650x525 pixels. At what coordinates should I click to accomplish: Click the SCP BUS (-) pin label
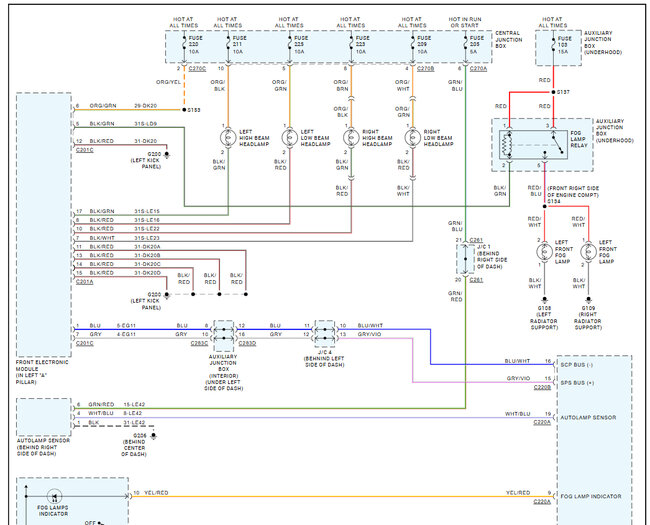point(577,365)
